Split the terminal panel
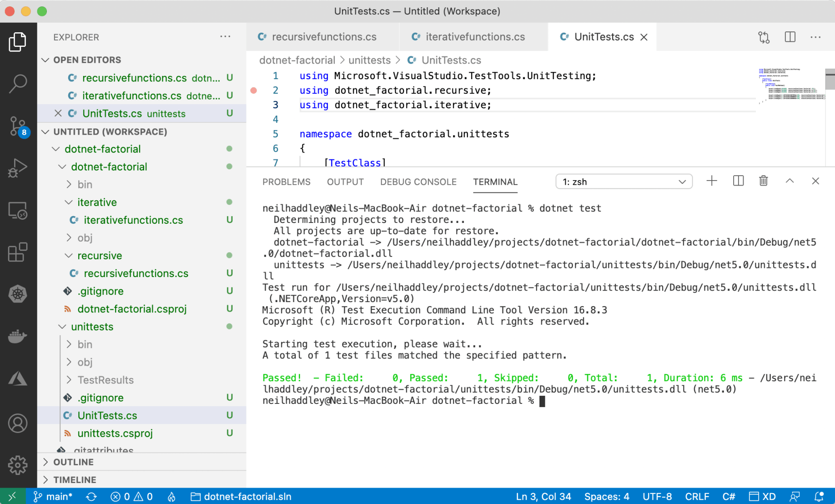 (x=738, y=181)
